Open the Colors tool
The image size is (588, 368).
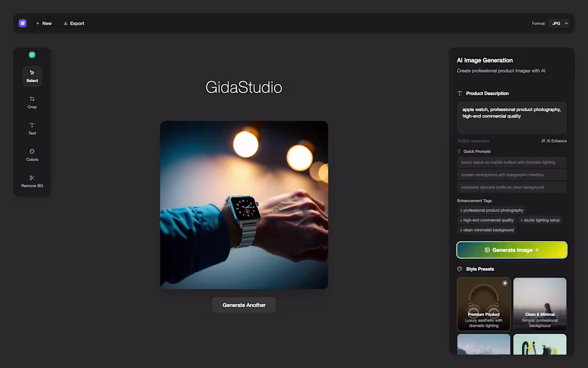[x=32, y=155]
